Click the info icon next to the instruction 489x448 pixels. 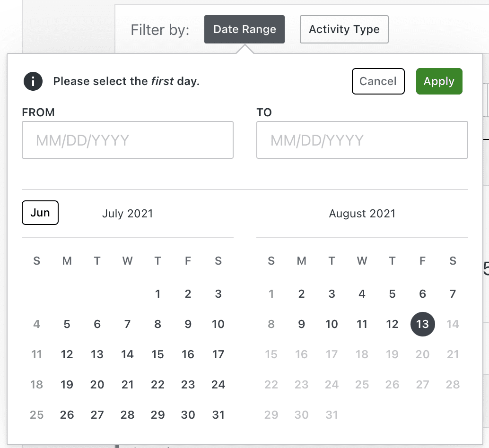point(33,81)
